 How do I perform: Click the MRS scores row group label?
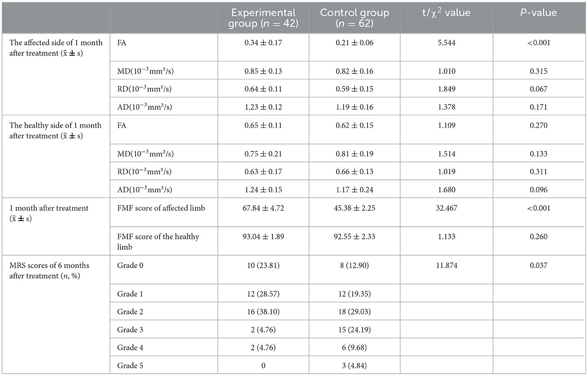point(50,270)
